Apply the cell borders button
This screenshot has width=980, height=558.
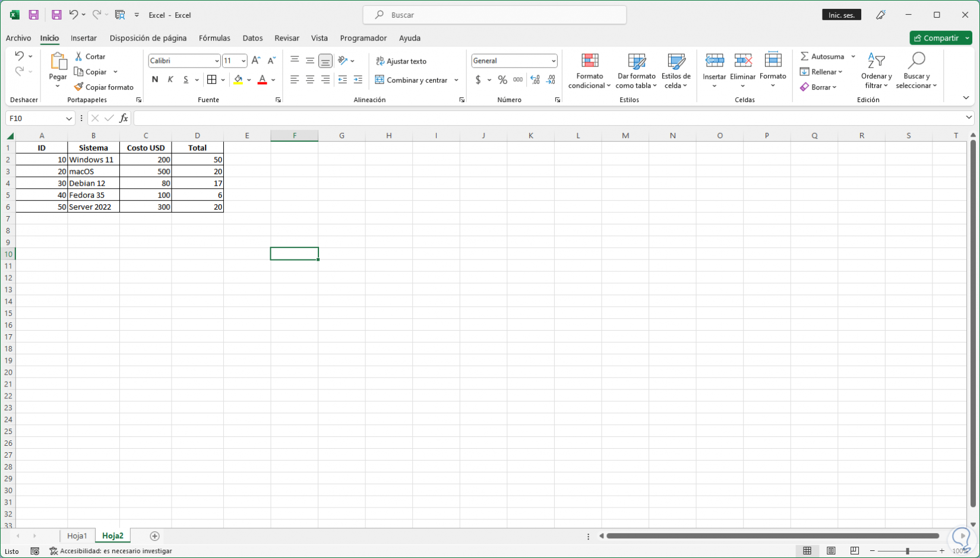click(211, 80)
